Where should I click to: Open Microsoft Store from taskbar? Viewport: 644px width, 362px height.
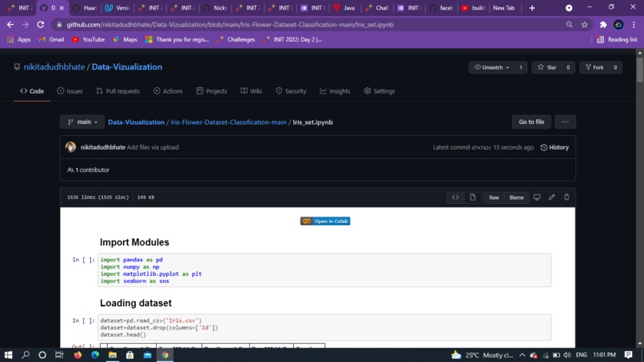[x=129, y=355]
